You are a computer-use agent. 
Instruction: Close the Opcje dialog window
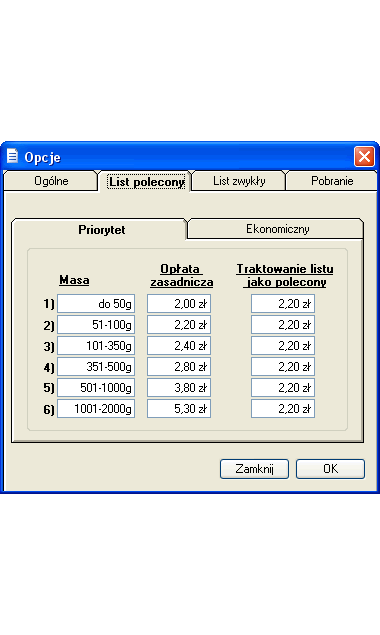point(364,156)
